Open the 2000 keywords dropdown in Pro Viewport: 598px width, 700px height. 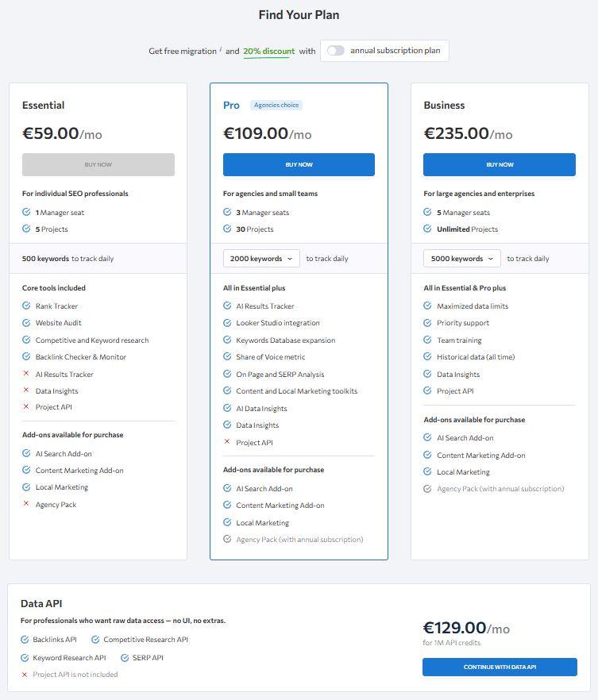click(x=261, y=258)
